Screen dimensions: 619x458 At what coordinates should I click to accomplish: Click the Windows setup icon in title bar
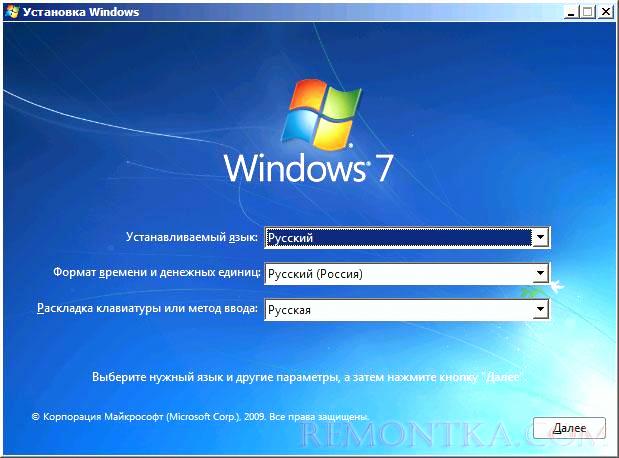click(x=12, y=11)
